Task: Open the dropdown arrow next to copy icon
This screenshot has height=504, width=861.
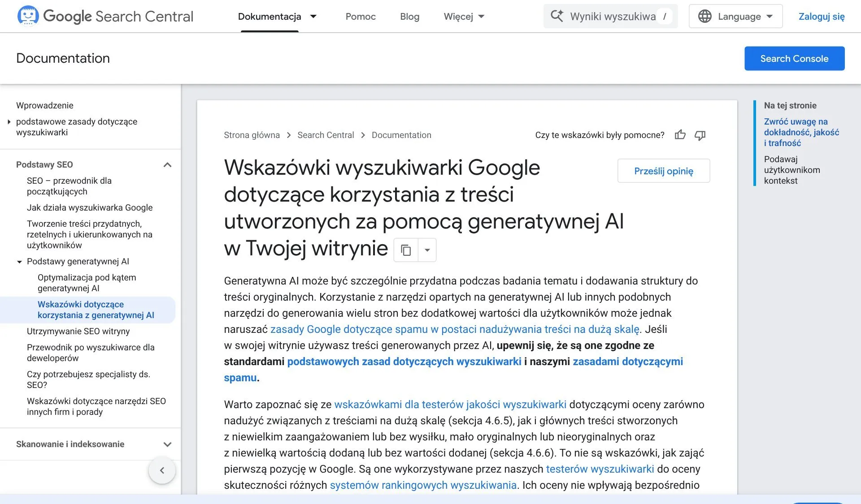Action: click(x=427, y=250)
